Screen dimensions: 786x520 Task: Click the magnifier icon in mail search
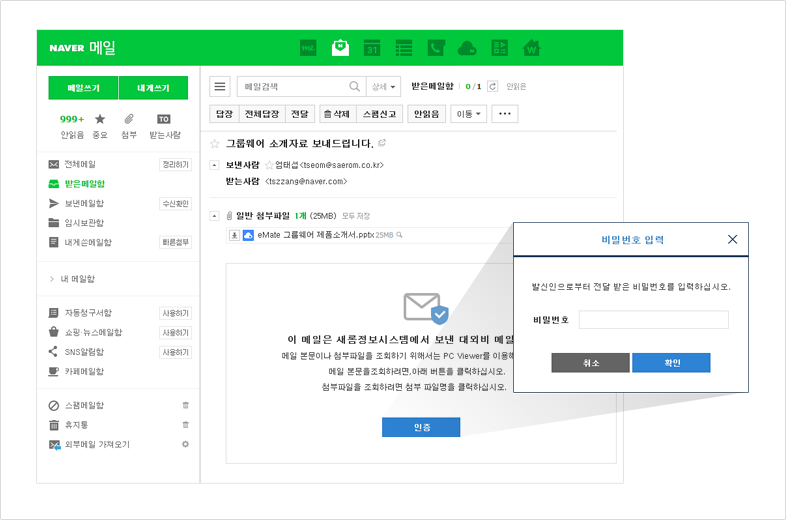[354, 87]
